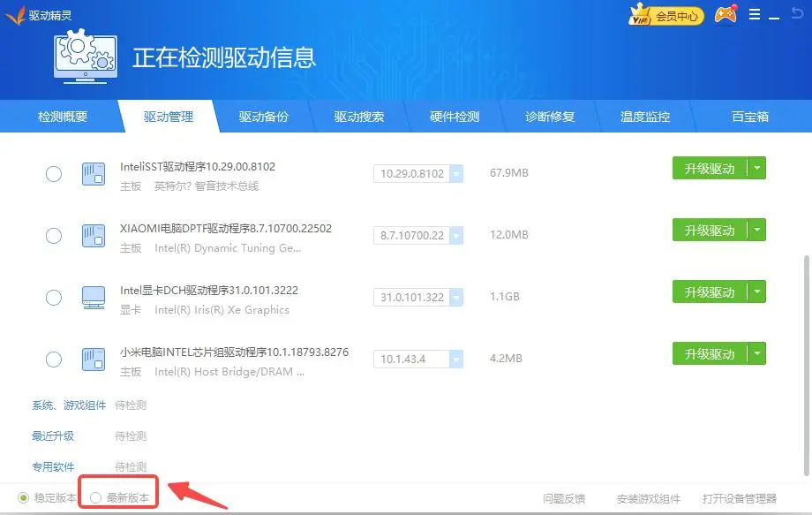Viewport: 812px width, 515px height.
Task: Click the orange game controller icon
Action: coord(726,15)
